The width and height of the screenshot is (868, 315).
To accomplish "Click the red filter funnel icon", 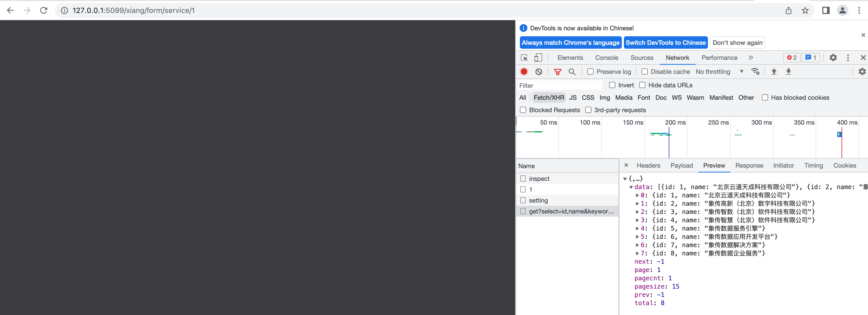I will point(557,72).
